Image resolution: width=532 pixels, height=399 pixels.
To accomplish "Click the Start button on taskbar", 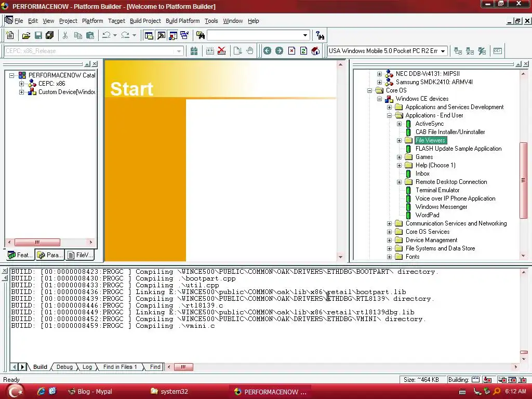I will pos(14,392).
